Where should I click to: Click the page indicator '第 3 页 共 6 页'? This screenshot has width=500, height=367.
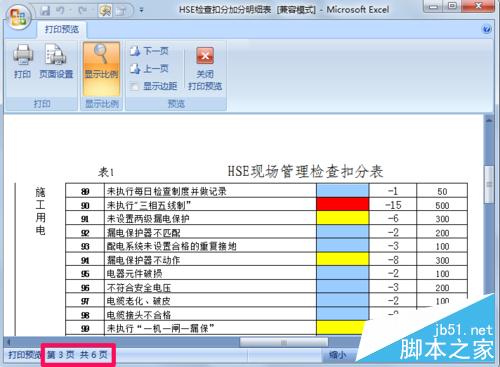(x=77, y=355)
